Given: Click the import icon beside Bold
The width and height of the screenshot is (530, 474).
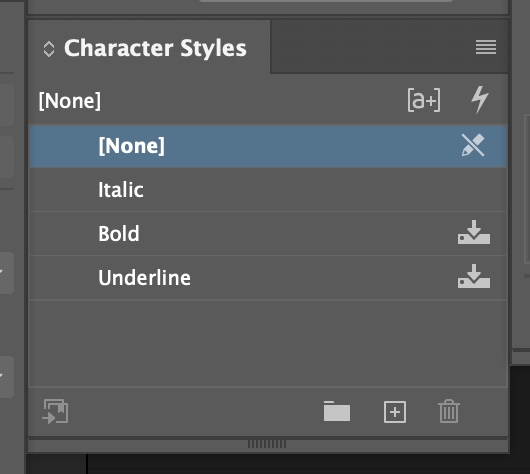Looking at the screenshot, I should coord(474,232).
